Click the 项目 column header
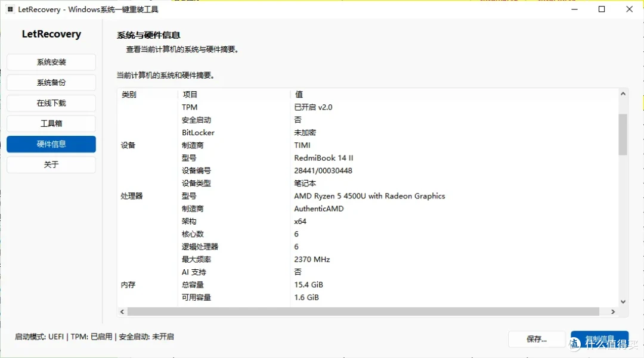The image size is (644, 358). click(x=190, y=94)
